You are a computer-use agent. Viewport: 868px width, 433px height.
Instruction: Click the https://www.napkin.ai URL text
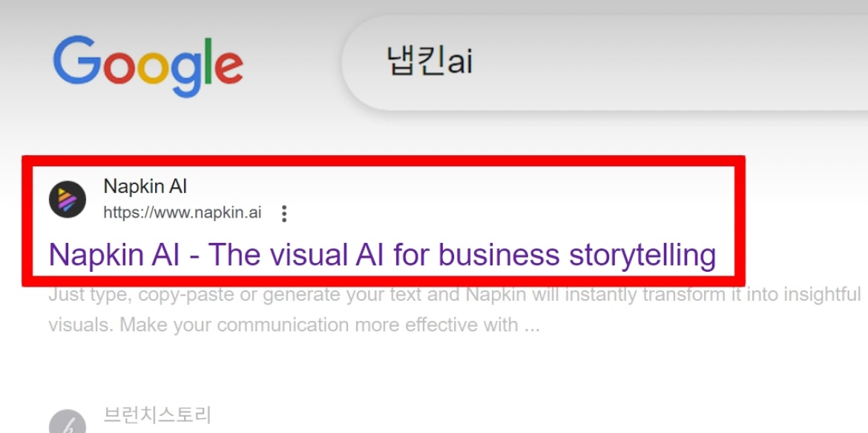tap(182, 213)
